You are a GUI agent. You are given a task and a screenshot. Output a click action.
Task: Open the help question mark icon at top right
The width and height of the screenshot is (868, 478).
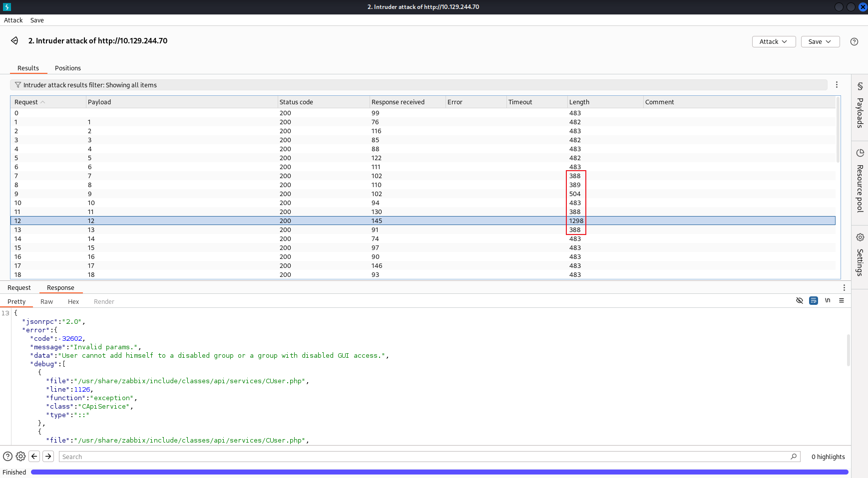point(854,42)
